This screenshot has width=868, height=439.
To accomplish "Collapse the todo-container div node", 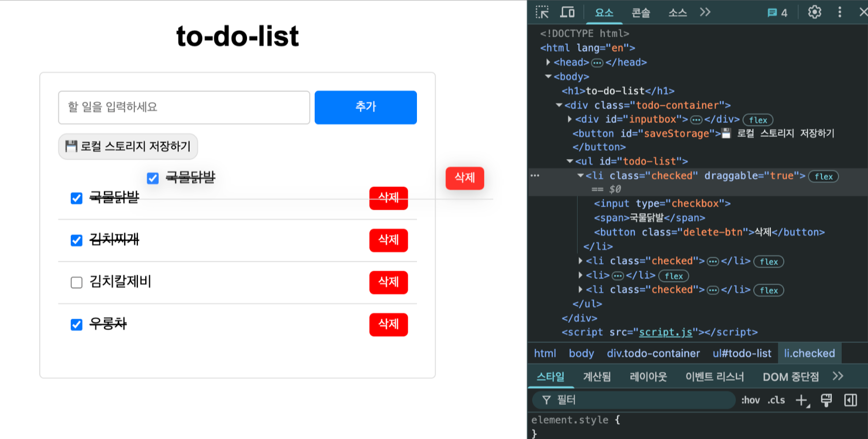I will click(559, 105).
